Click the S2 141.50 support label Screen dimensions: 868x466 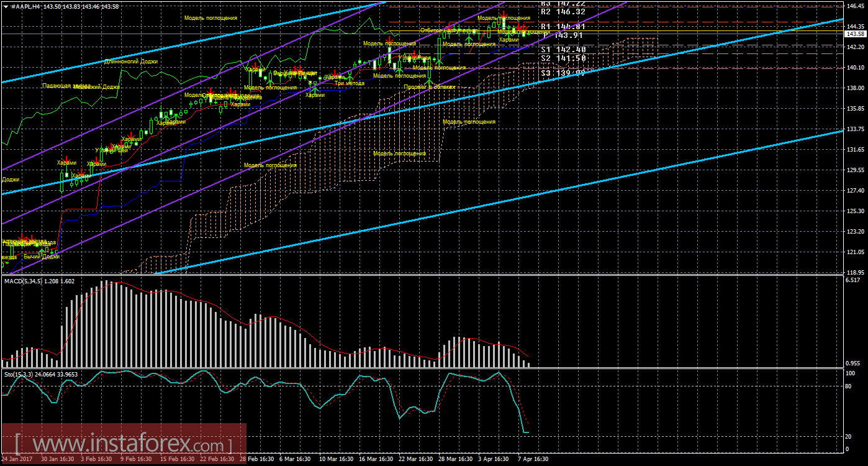[563, 58]
